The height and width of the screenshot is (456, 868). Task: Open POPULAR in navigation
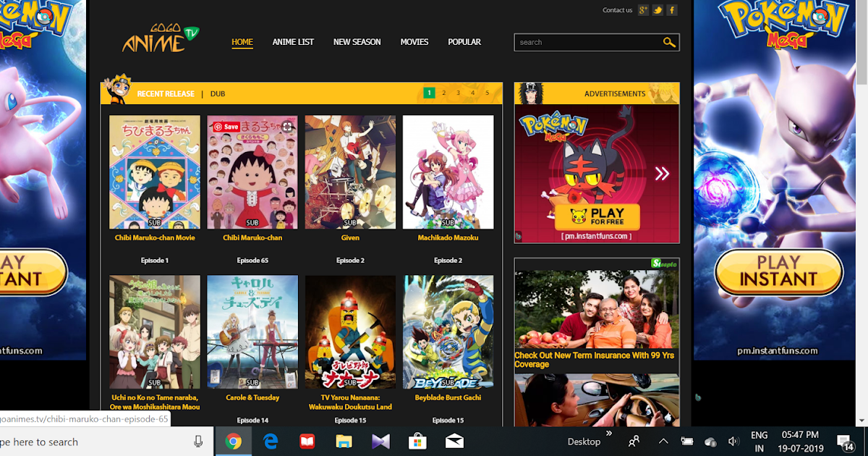pyautogui.click(x=464, y=42)
